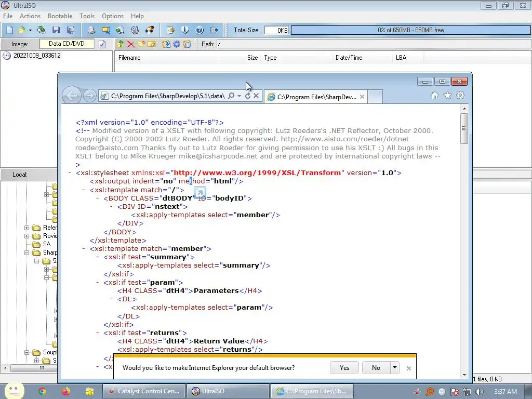Open Chrome from the taskbar
This screenshot has width=532, height=399.
point(42,392)
